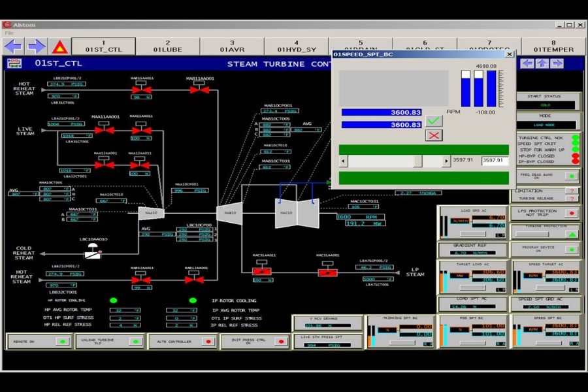Open the File menu
588x392 pixels.
[x=9, y=33]
